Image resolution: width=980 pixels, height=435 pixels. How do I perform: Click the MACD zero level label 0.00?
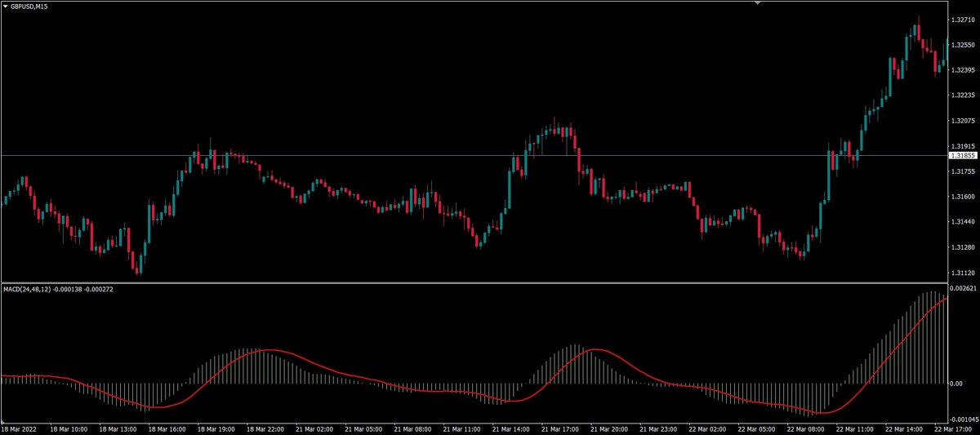pos(957,384)
